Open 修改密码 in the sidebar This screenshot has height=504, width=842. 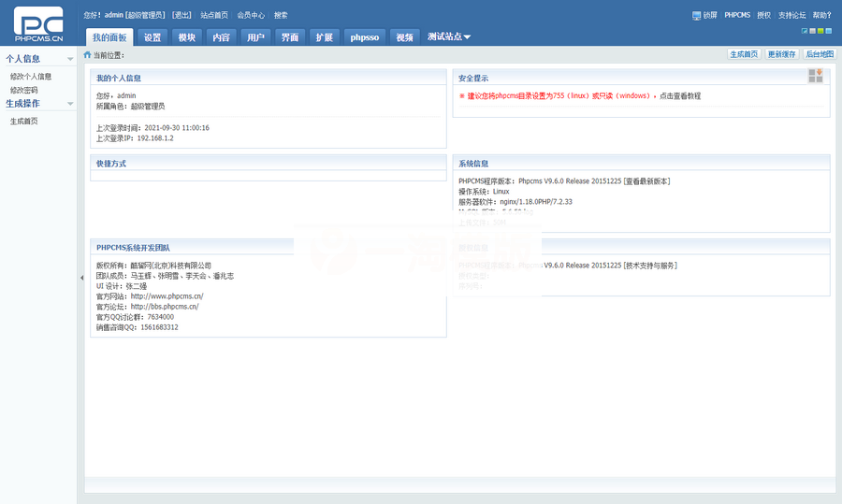[x=24, y=90]
